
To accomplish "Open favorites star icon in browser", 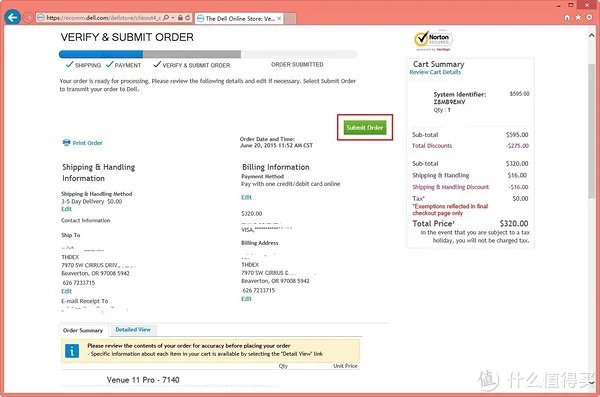I will click(x=578, y=18).
